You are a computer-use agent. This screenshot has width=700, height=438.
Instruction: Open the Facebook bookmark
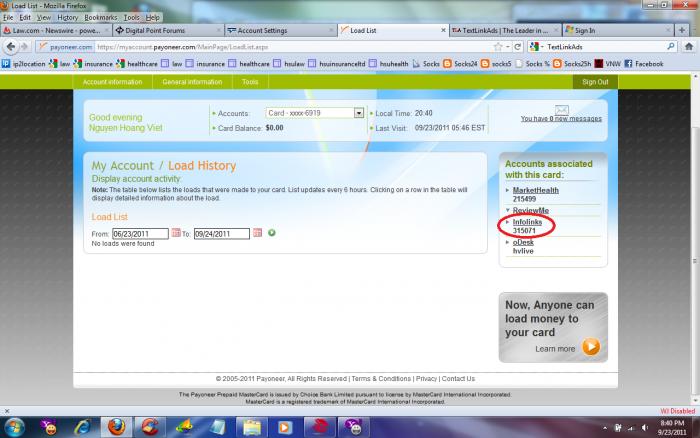click(644, 64)
